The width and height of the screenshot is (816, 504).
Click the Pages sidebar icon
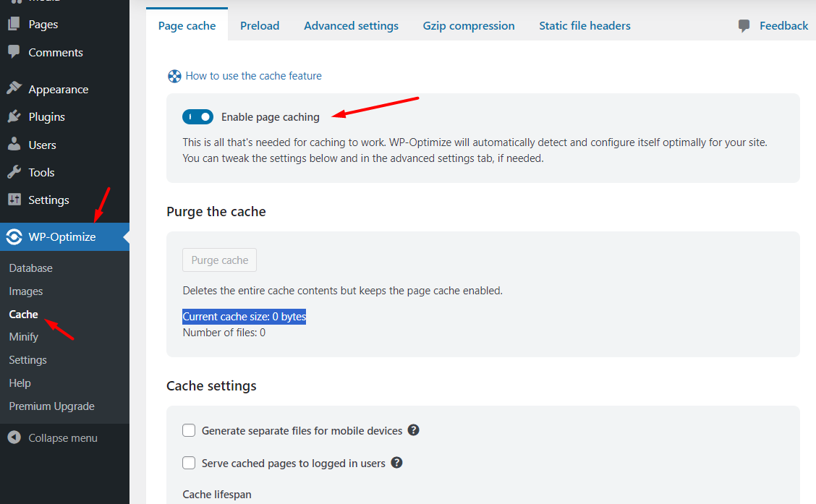coord(14,25)
